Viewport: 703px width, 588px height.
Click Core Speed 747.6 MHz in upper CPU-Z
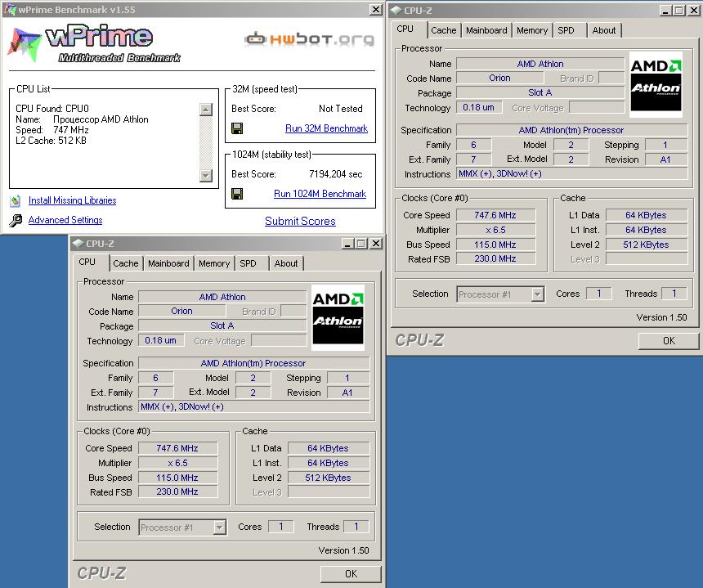[x=495, y=215]
